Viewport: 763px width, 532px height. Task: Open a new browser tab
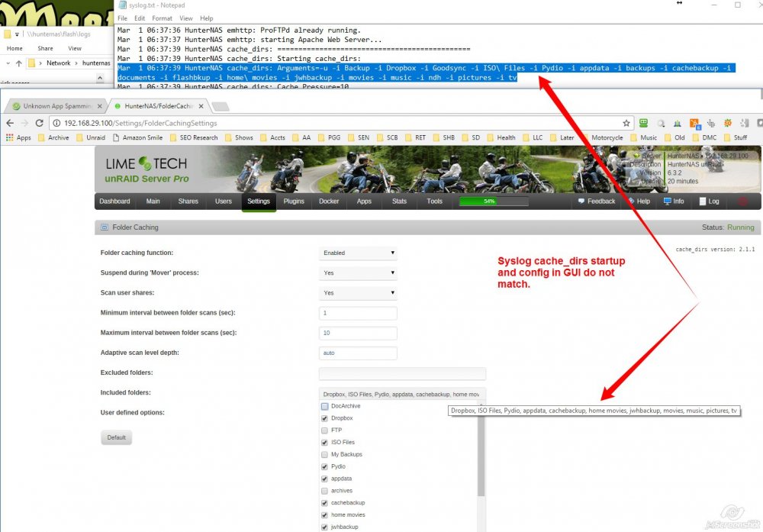(221, 106)
